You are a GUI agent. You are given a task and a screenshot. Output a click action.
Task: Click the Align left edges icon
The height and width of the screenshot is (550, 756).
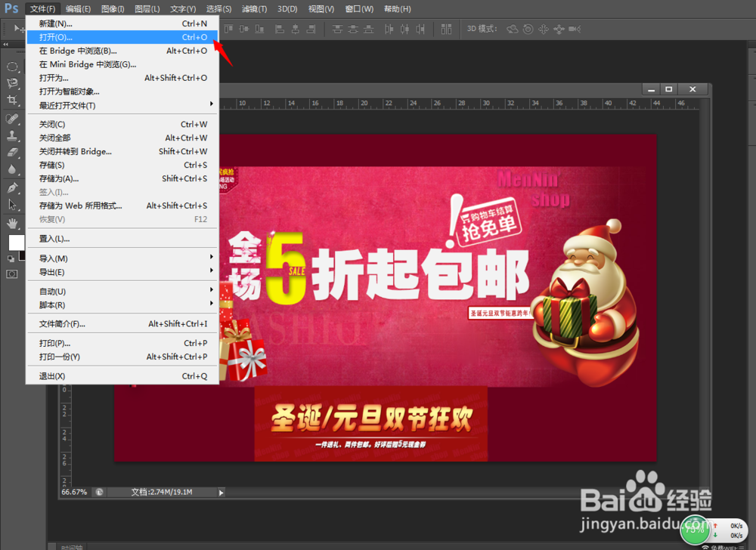click(280, 29)
